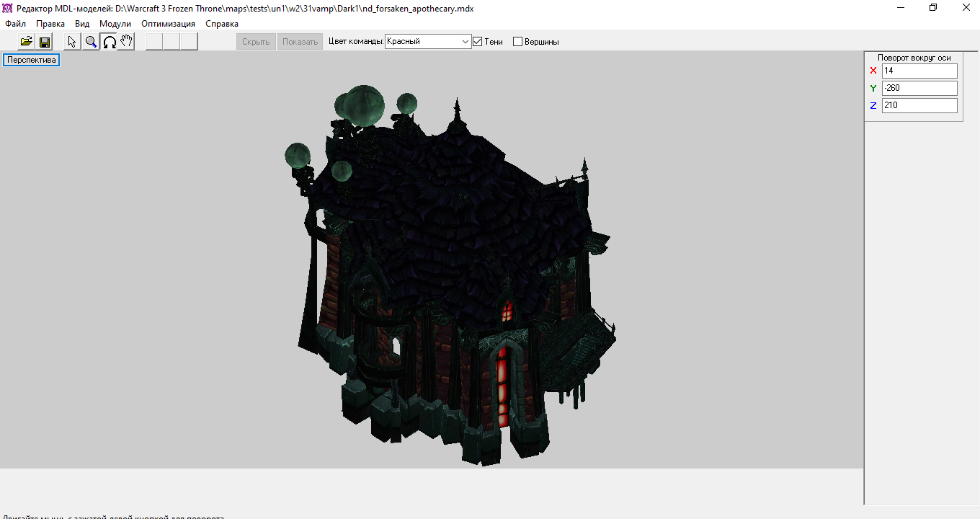Image resolution: width=980 pixels, height=519 pixels.
Task: Disable the Тени checkbox
Action: (x=477, y=42)
